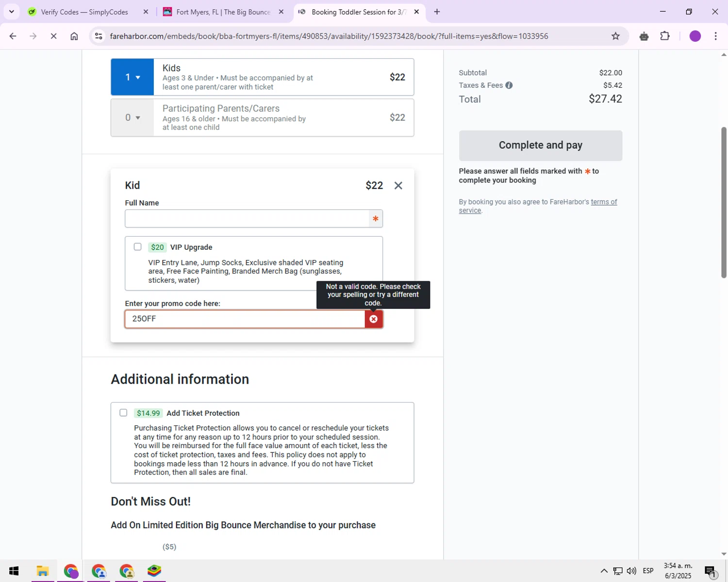Click the browser back arrow

coord(13,36)
